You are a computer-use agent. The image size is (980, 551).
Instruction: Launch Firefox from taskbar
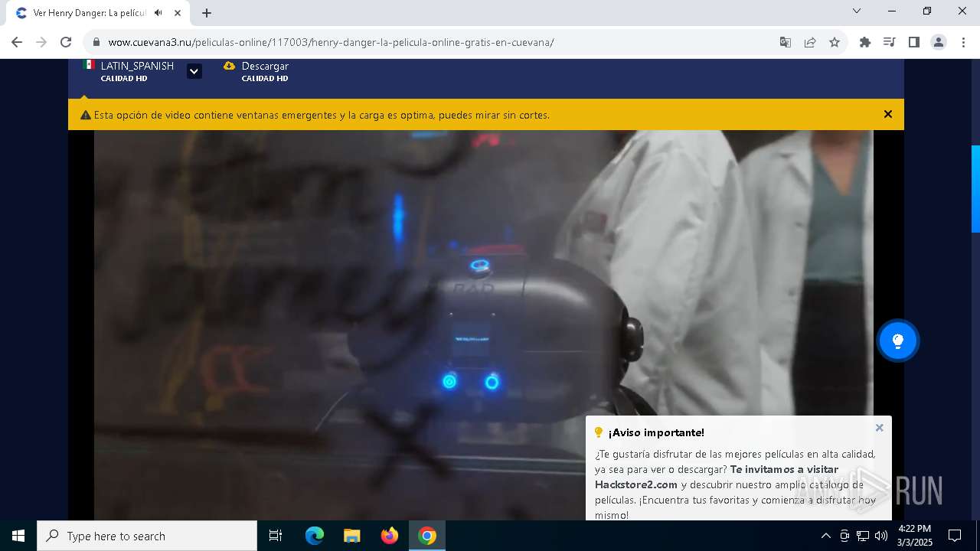point(390,536)
